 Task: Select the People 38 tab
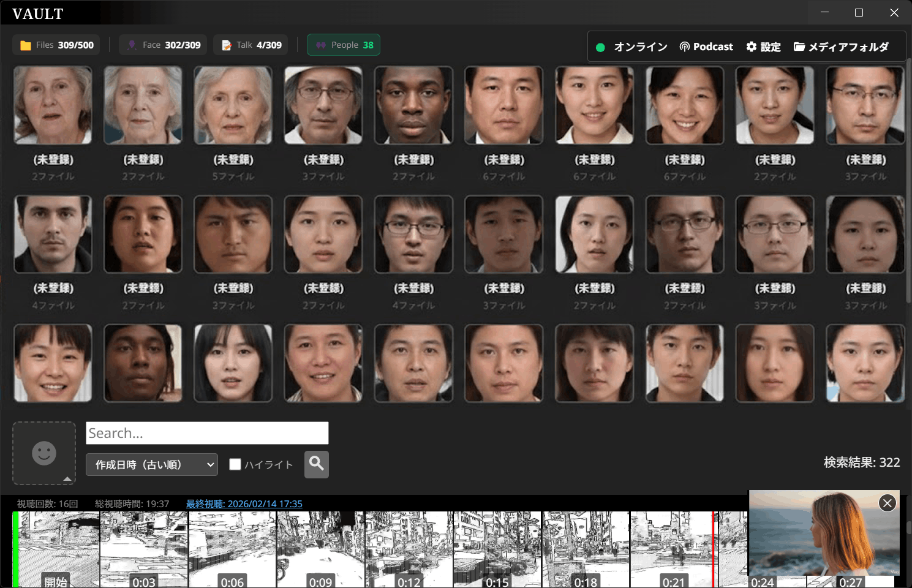click(344, 45)
